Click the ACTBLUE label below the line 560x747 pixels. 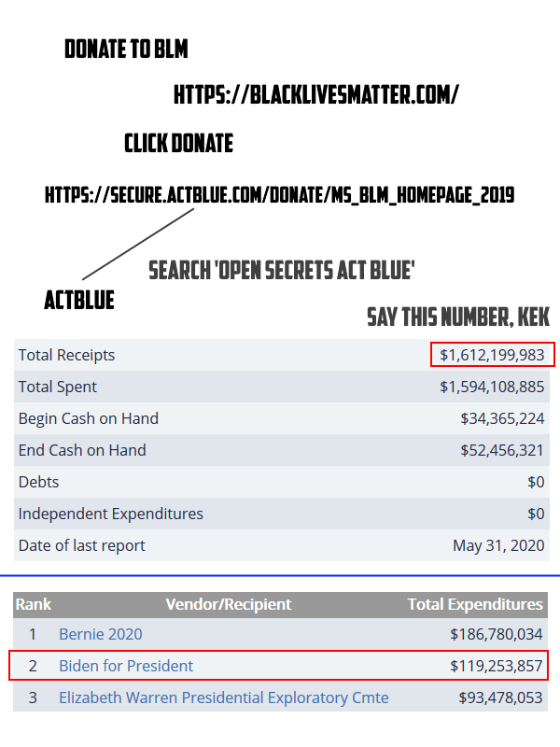79,300
